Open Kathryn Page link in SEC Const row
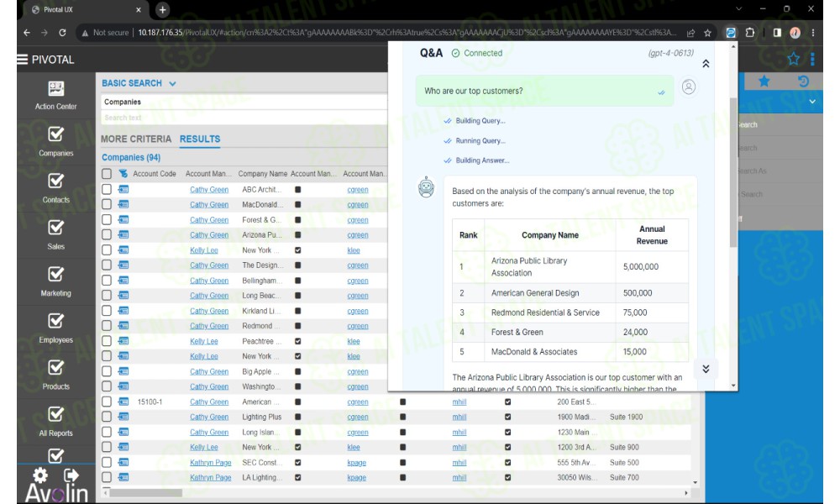 pos(211,462)
